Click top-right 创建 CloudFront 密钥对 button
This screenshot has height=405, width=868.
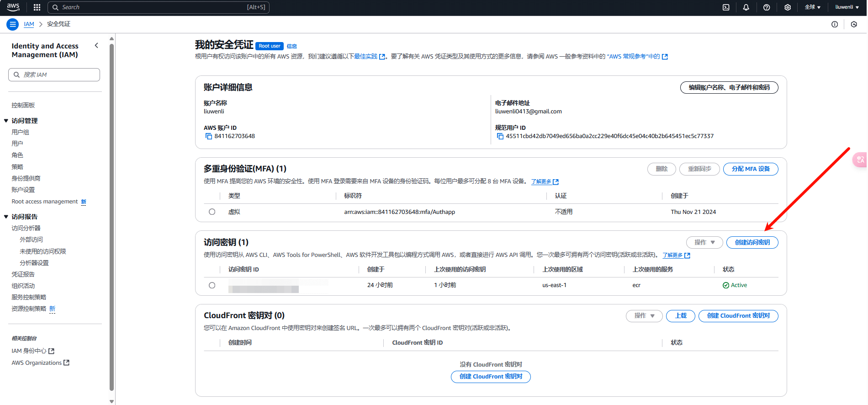click(738, 316)
